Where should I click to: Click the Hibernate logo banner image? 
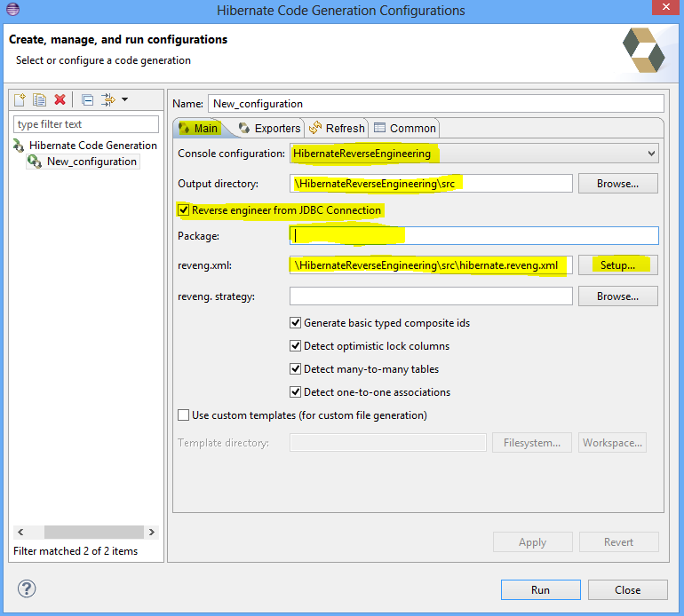click(643, 50)
